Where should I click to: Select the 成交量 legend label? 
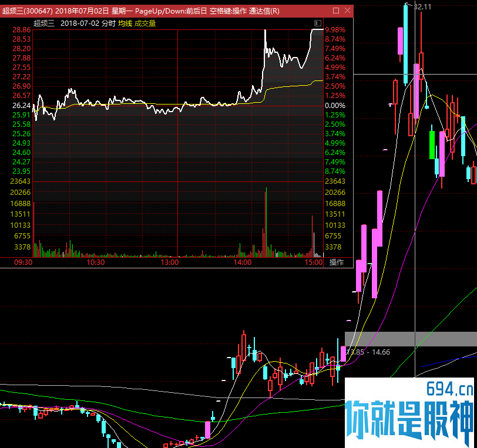pos(145,23)
